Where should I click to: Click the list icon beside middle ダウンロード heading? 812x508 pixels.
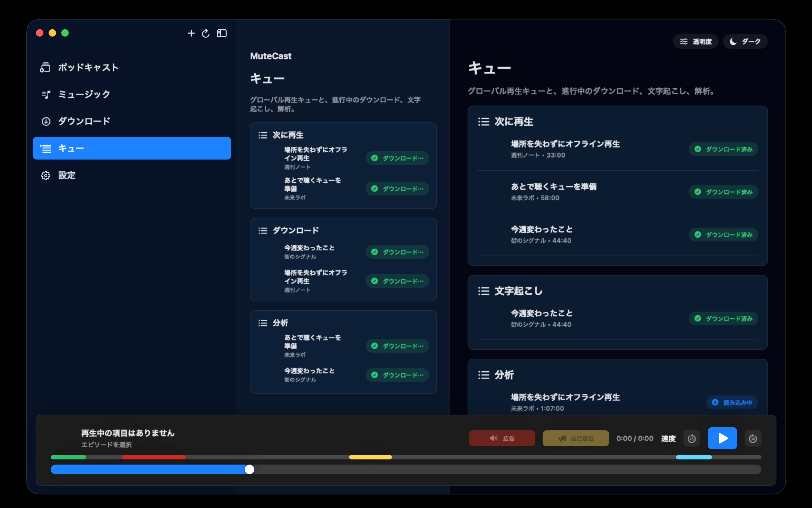[263, 231]
